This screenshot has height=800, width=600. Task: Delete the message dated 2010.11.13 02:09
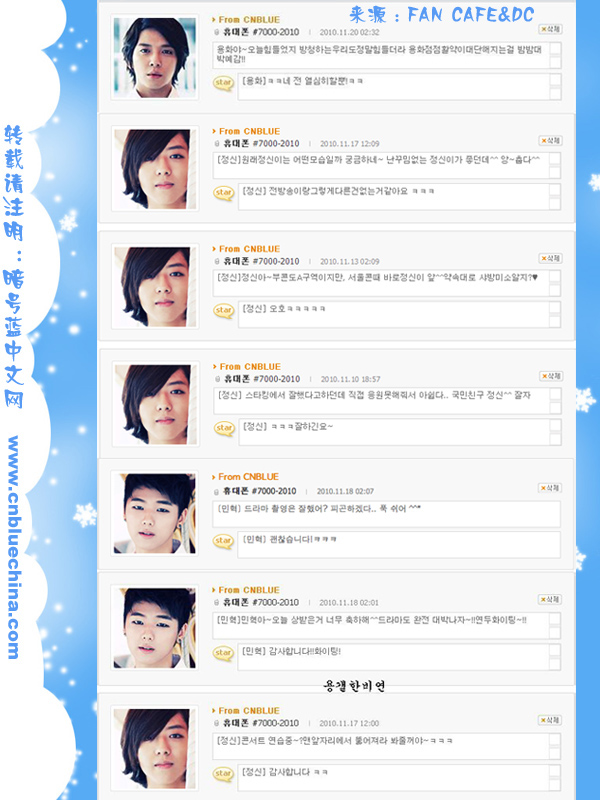[550, 258]
